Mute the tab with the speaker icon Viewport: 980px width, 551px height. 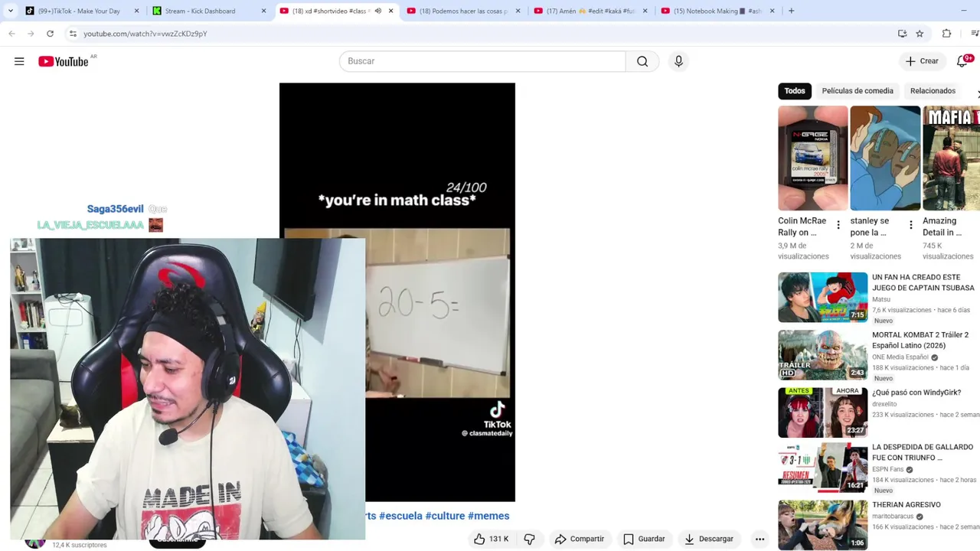click(x=377, y=11)
